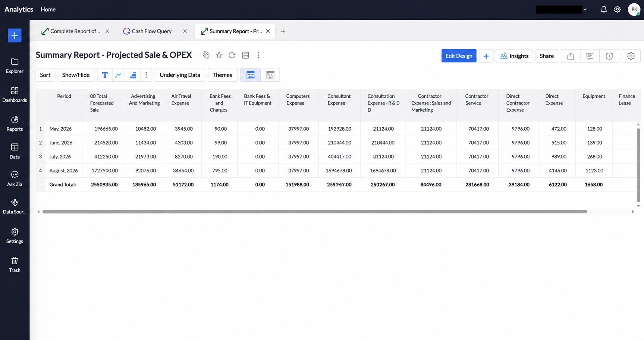Open the PK user profile avatar
This screenshot has width=644, height=340.
coord(634,9)
